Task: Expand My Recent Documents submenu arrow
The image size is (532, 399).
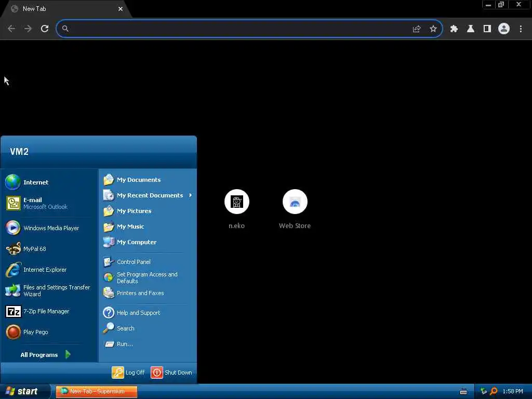Action: pos(191,195)
